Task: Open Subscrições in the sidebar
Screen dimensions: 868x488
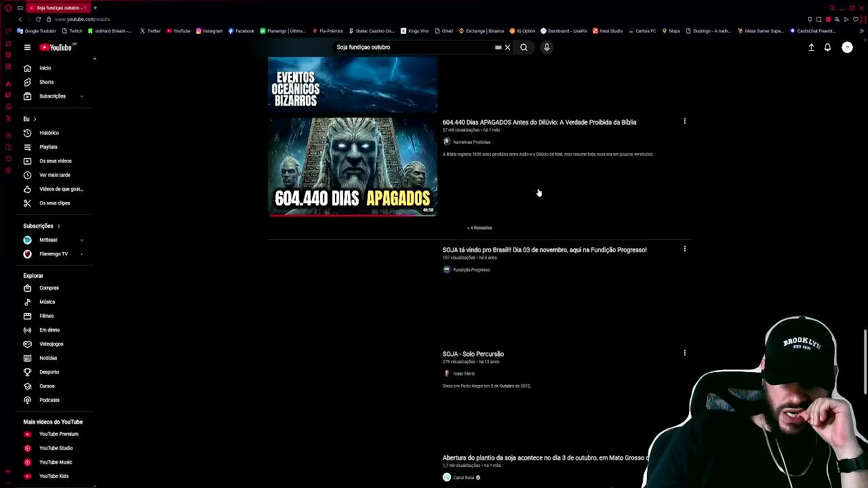Action: 53,96
